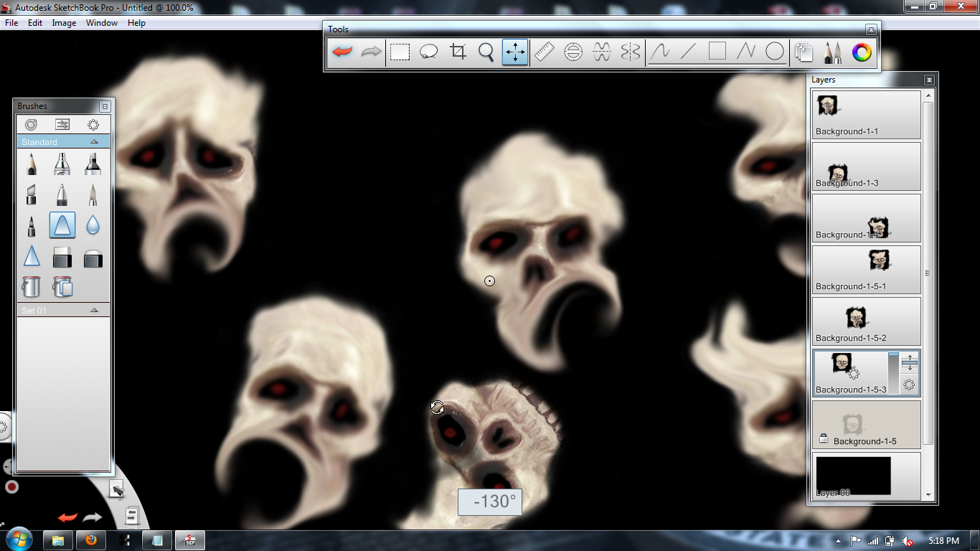Open the Color wheel editor

[862, 52]
